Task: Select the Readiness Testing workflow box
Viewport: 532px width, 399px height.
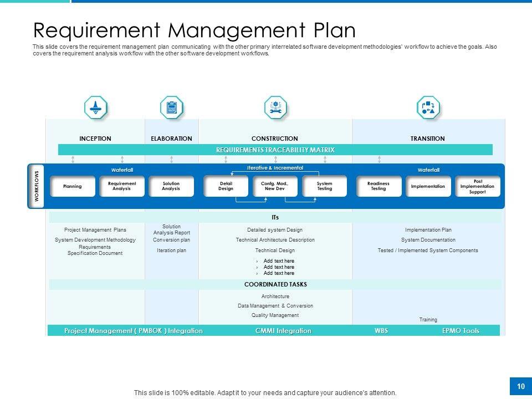Action: (x=378, y=186)
